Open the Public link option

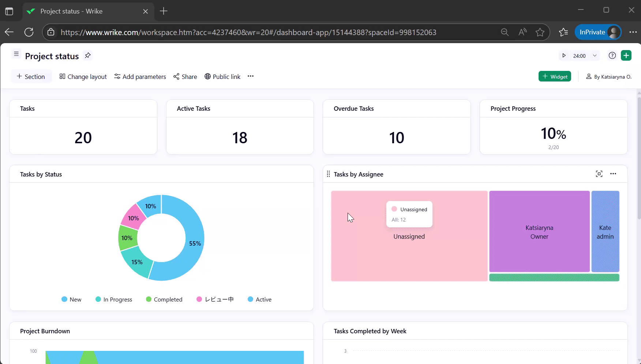coord(222,76)
